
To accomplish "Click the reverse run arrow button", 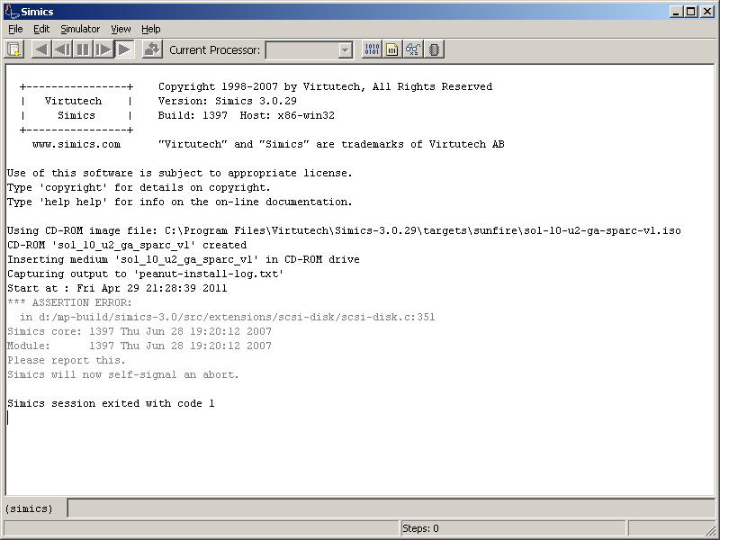I will click(41, 49).
